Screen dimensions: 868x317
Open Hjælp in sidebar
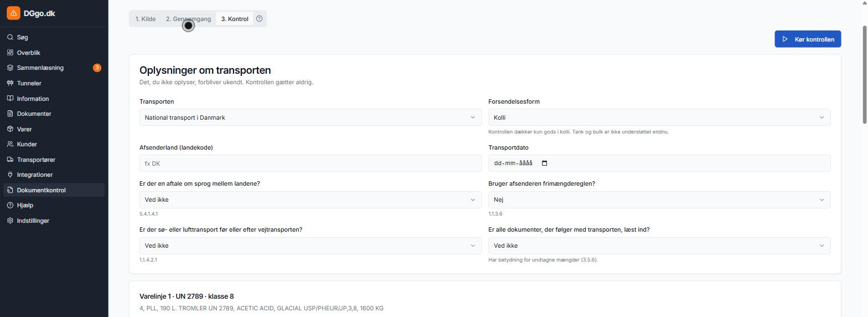(54, 205)
